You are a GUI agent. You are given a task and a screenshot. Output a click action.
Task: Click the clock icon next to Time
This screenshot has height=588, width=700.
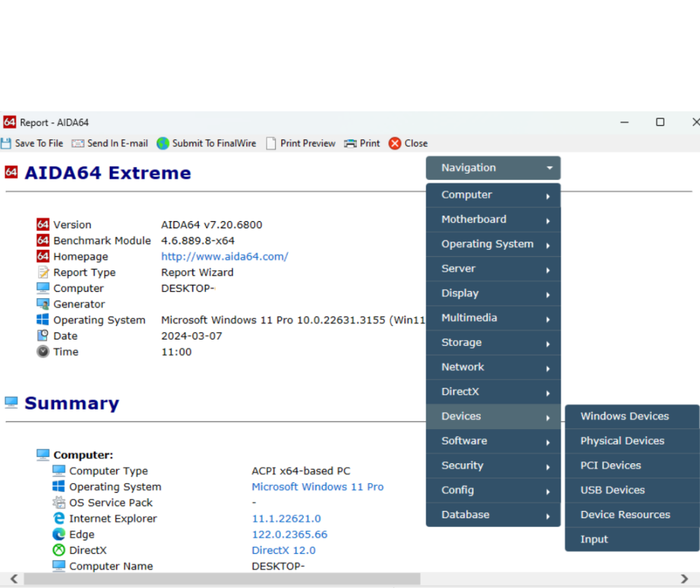click(x=43, y=351)
